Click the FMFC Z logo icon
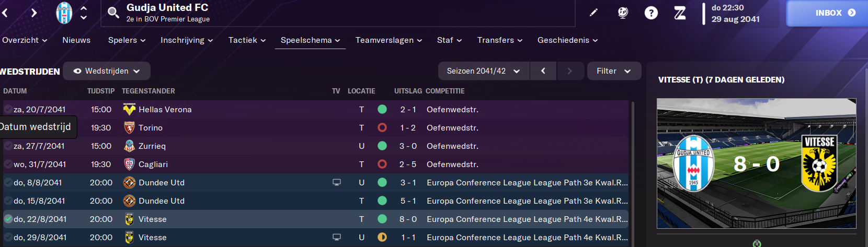This screenshot has height=247, width=868. [x=680, y=13]
